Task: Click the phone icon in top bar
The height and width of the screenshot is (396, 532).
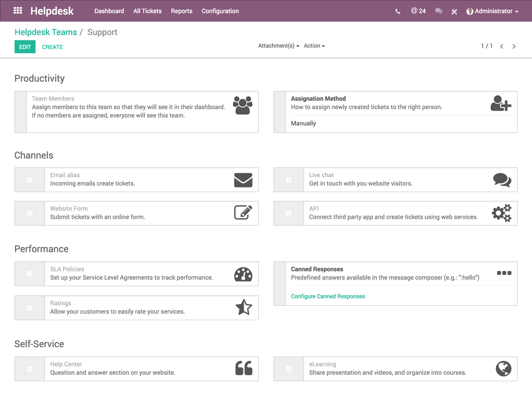Action: (x=398, y=12)
